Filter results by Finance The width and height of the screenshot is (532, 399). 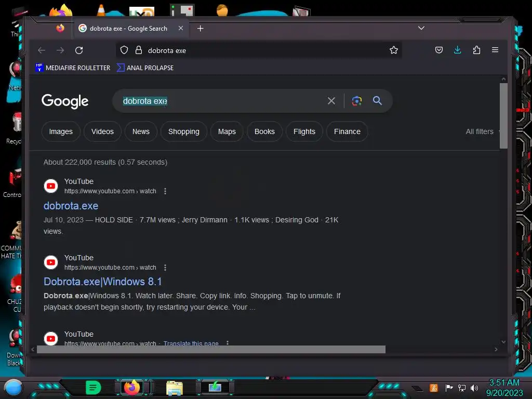pos(347,131)
